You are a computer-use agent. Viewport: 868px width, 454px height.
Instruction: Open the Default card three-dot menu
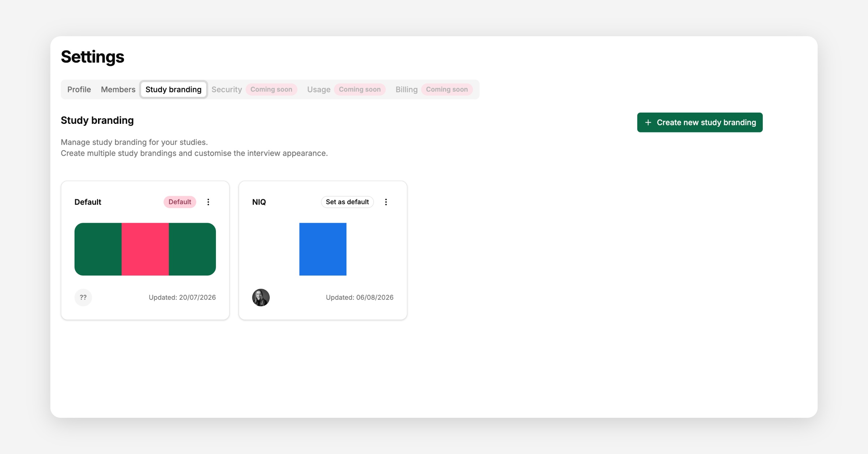click(208, 202)
